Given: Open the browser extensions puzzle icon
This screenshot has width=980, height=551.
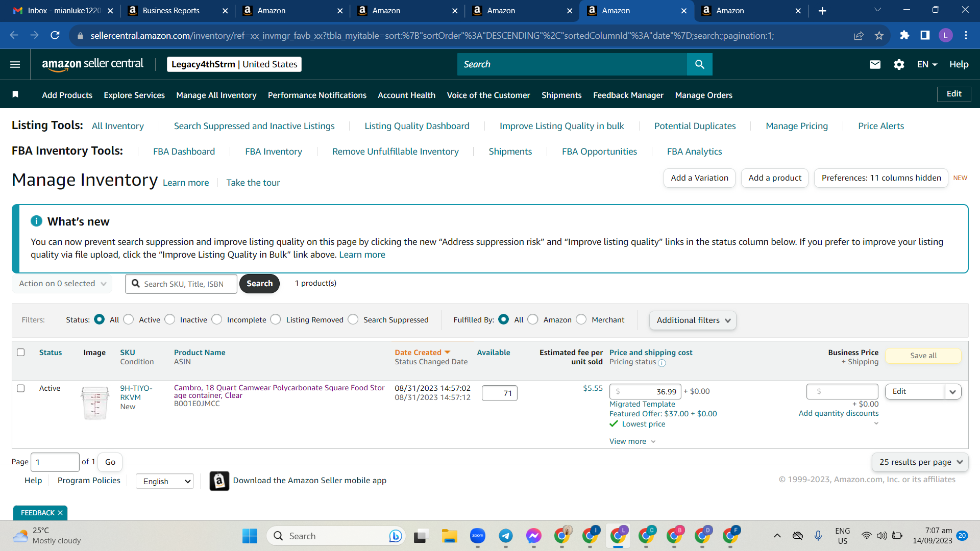Looking at the screenshot, I should (x=904, y=35).
